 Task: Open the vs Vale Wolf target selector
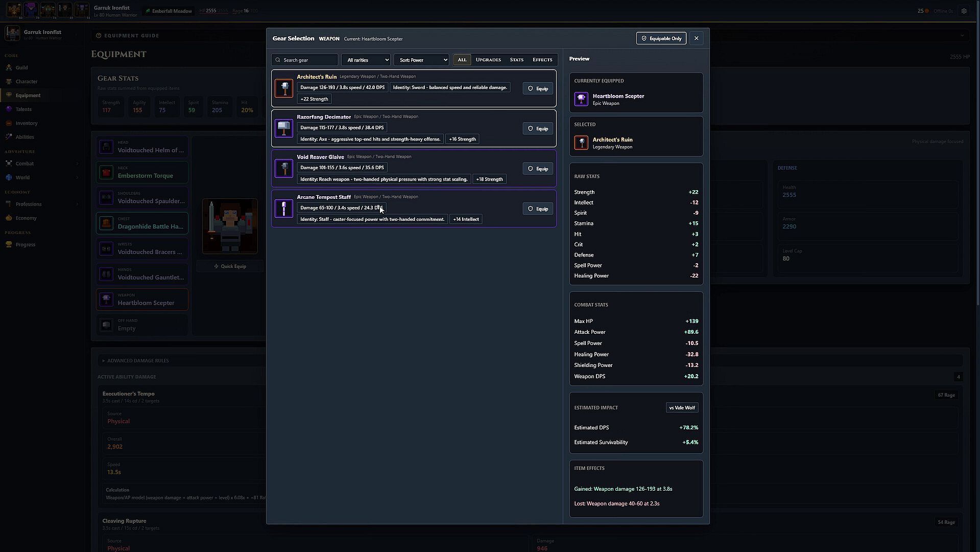click(x=682, y=408)
